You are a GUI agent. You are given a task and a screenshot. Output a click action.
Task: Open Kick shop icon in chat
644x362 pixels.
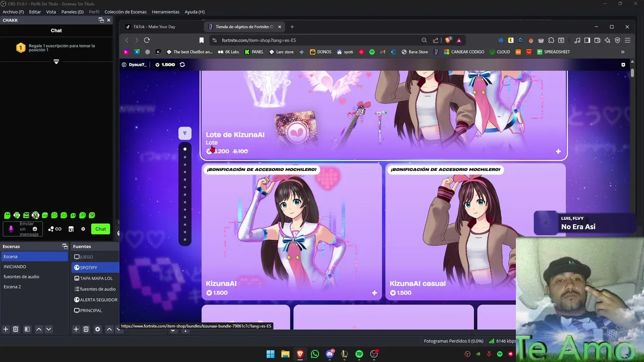[71, 229]
